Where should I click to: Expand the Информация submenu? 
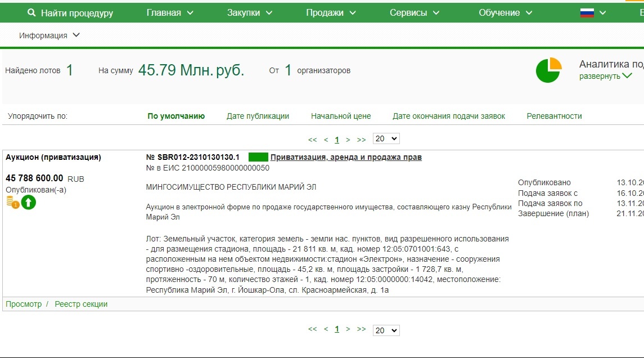tap(49, 35)
